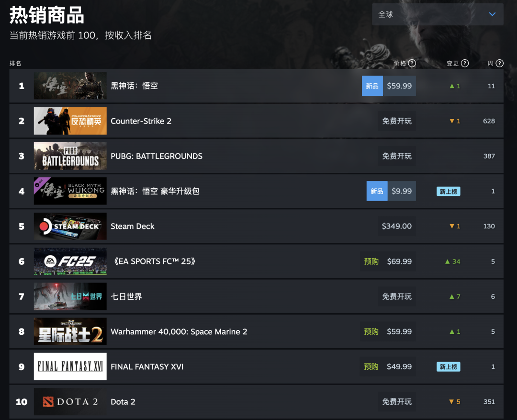
Task: Select the Steam Deck title
Action: click(x=132, y=227)
